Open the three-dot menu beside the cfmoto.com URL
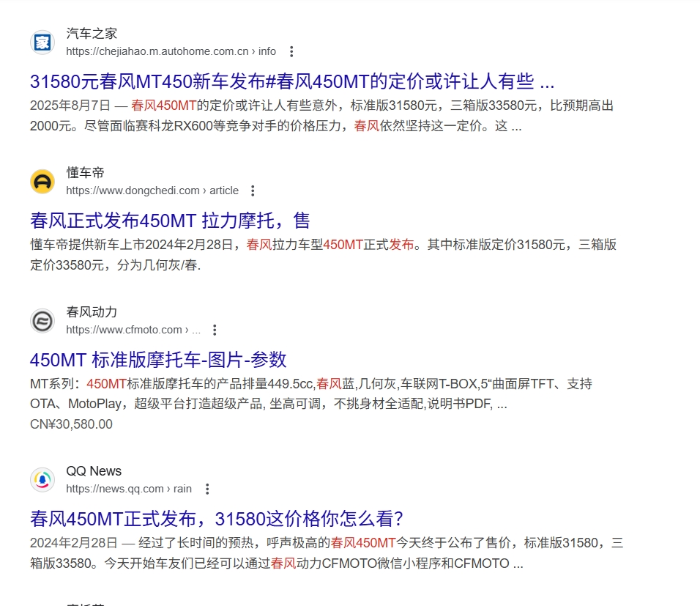 click(215, 330)
